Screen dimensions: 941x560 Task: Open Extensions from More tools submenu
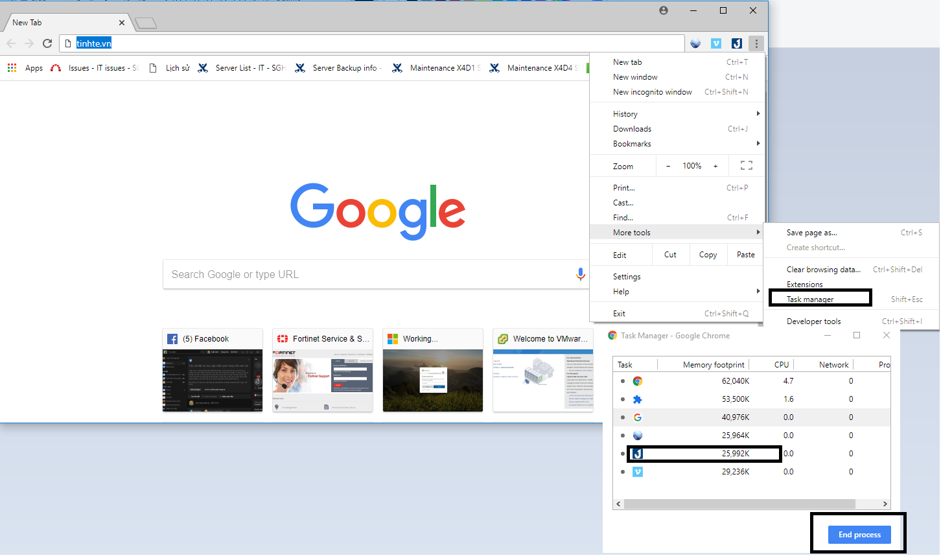point(851,284)
